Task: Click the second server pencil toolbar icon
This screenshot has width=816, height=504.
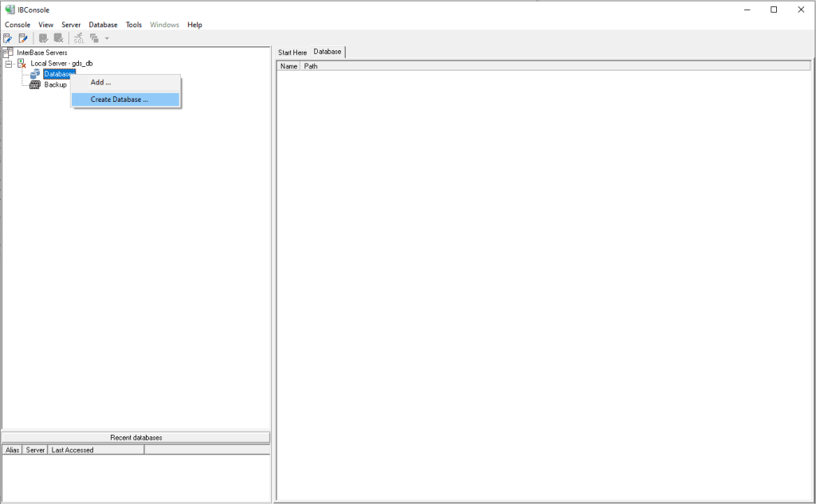Action: click(x=23, y=38)
